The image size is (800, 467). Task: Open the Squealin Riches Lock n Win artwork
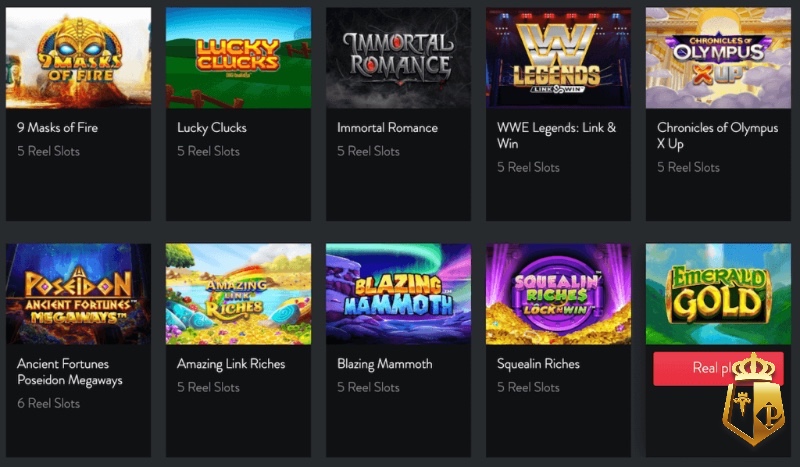point(558,294)
